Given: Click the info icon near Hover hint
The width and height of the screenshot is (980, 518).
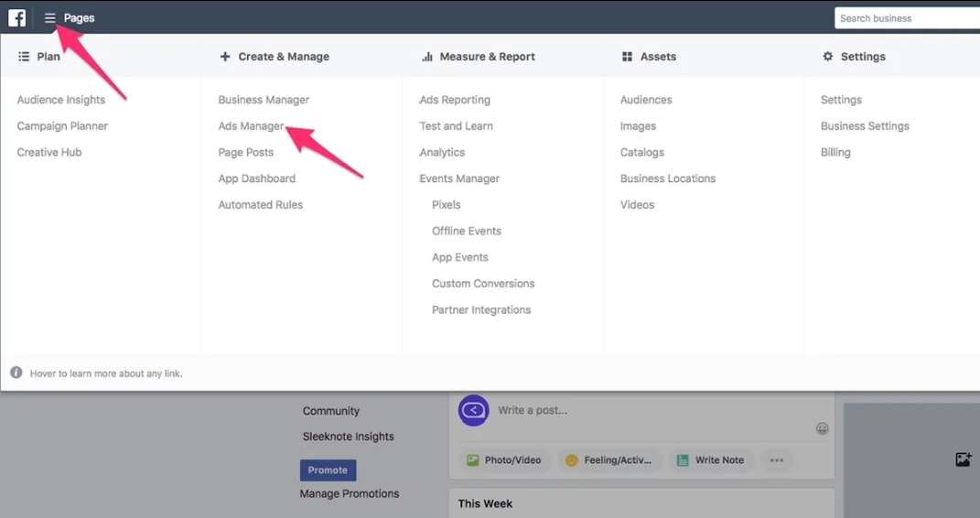Looking at the screenshot, I should [x=16, y=372].
